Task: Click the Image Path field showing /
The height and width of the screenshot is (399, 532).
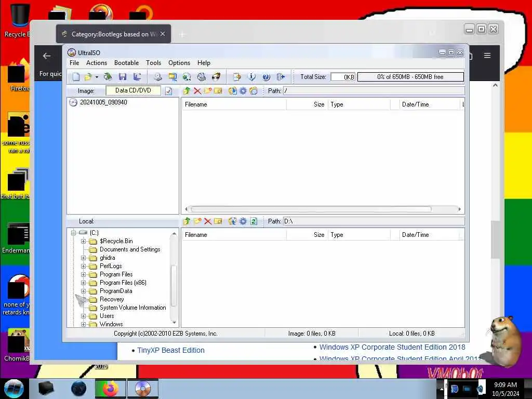Action: point(374,91)
